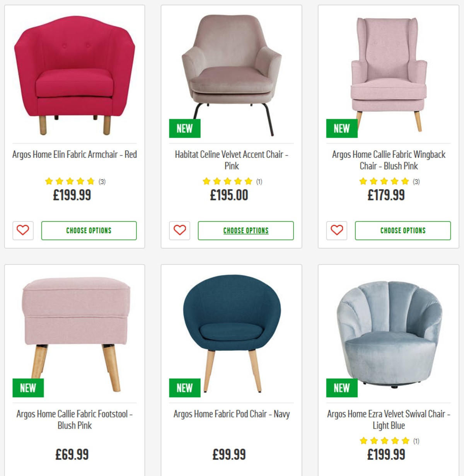This screenshot has height=476, width=464.
Task: Open the Argos Home Fabric Pod Chair product page
Action: [230, 414]
